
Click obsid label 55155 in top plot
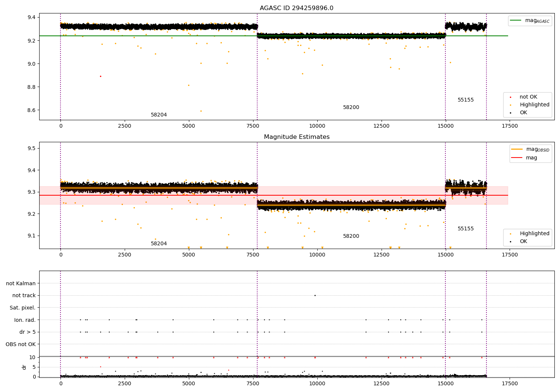[466, 100]
